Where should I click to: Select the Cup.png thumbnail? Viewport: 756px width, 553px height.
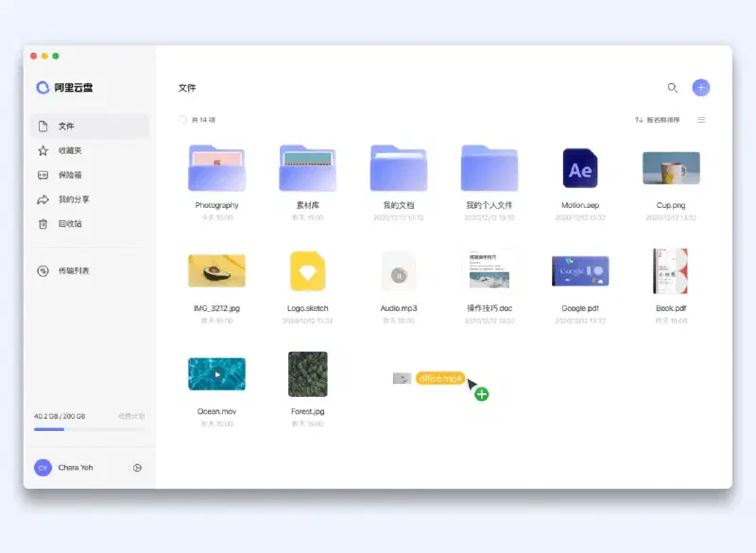671,167
